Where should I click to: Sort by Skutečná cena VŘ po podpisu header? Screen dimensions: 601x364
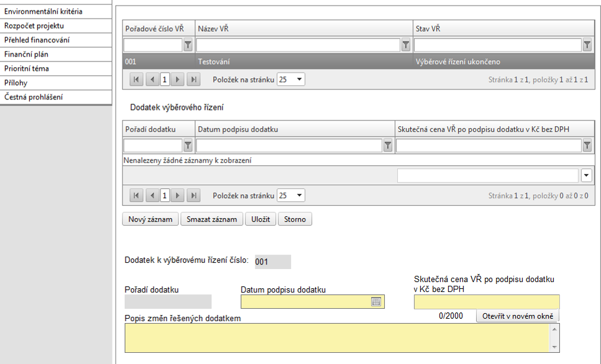tap(495, 129)
